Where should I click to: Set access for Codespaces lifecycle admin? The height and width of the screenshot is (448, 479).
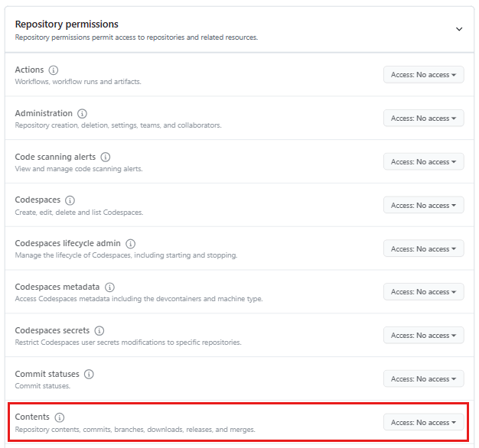click(423, 249)
